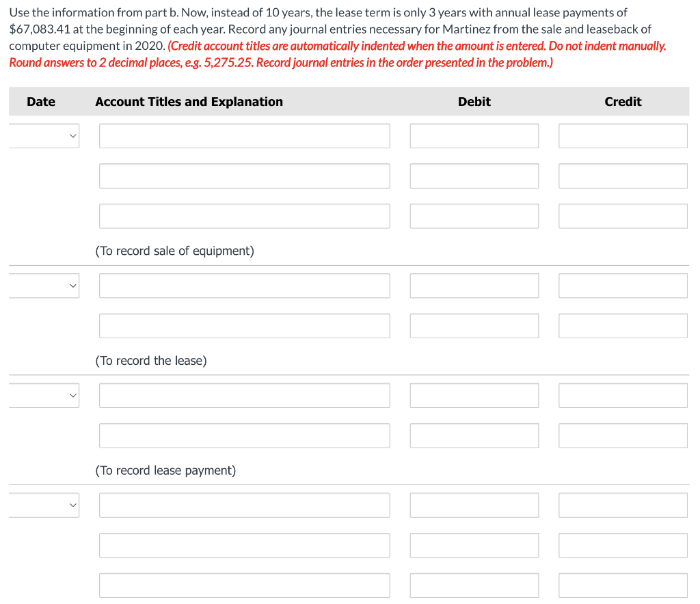Screen dimensions: 700x604
Task: Click first account title field of record the lease entry
Action: [x=245, y=286]
